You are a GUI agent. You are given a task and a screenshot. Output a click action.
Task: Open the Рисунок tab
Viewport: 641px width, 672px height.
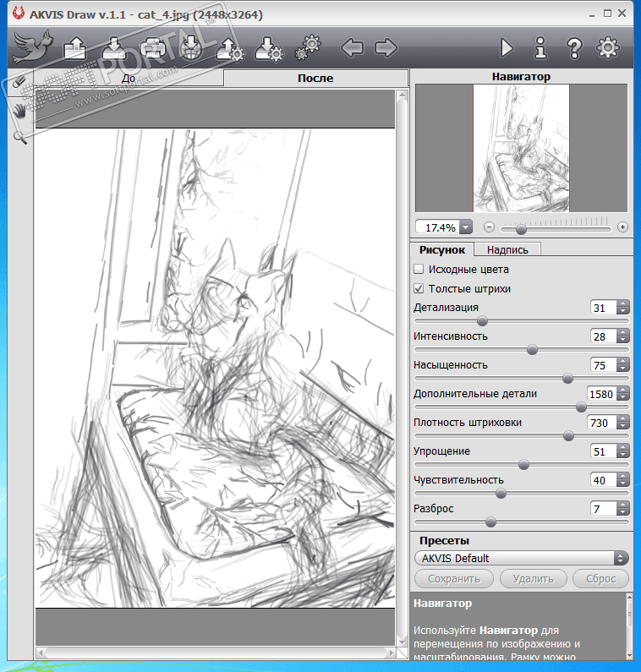point(442,250)
